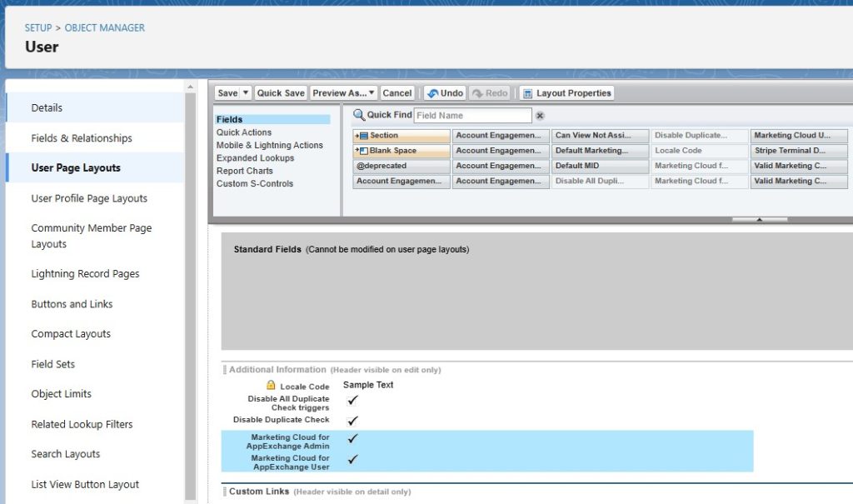Screen dimensions: 853x504
Task: Click the Custom Links section header
Action: click(x=259, y=492)
